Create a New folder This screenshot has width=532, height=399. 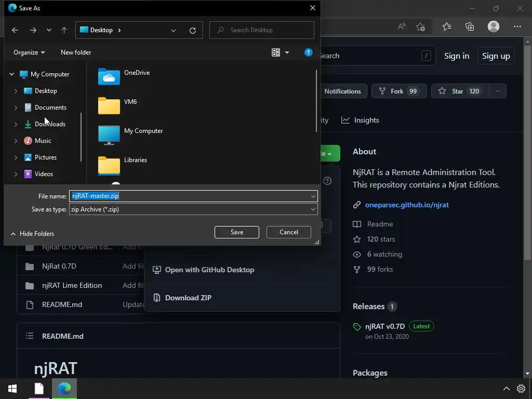point(76,52)
